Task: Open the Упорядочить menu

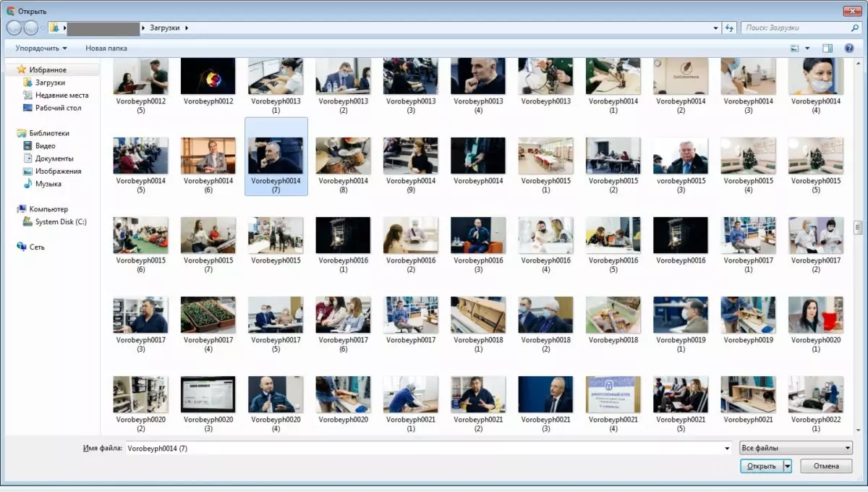Action: point(41,48)
